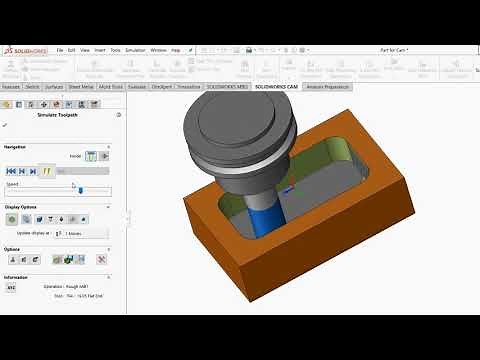Click the olive green stock icon in Options
Image resolution: width=480 pixels, height=360 pixels.
57,259
